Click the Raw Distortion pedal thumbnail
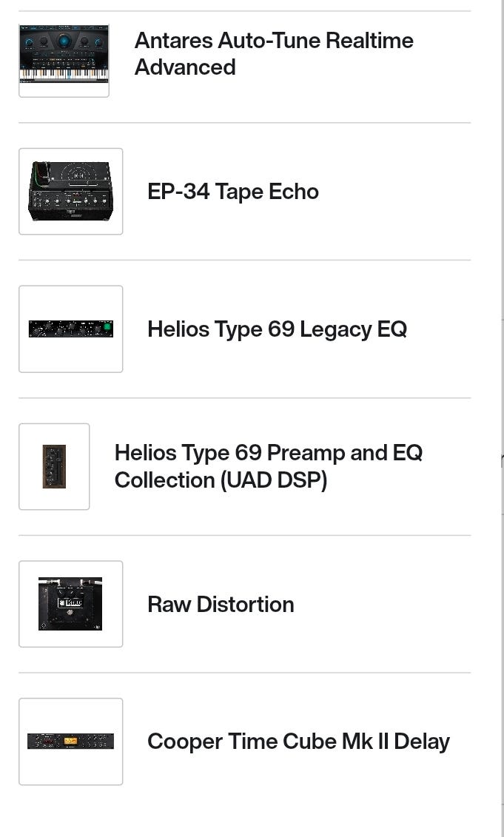This screenshot has height=837, width=504. pyautogui.click(x=70, y=604)
